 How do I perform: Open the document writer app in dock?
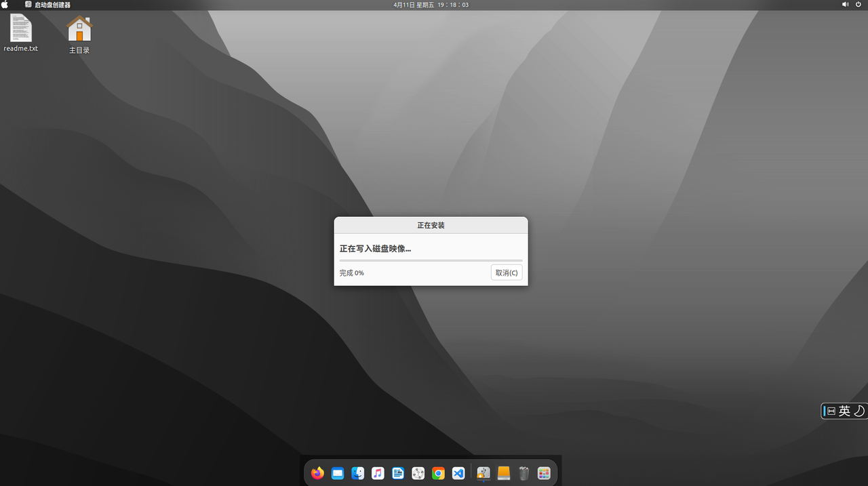[398, 473]
